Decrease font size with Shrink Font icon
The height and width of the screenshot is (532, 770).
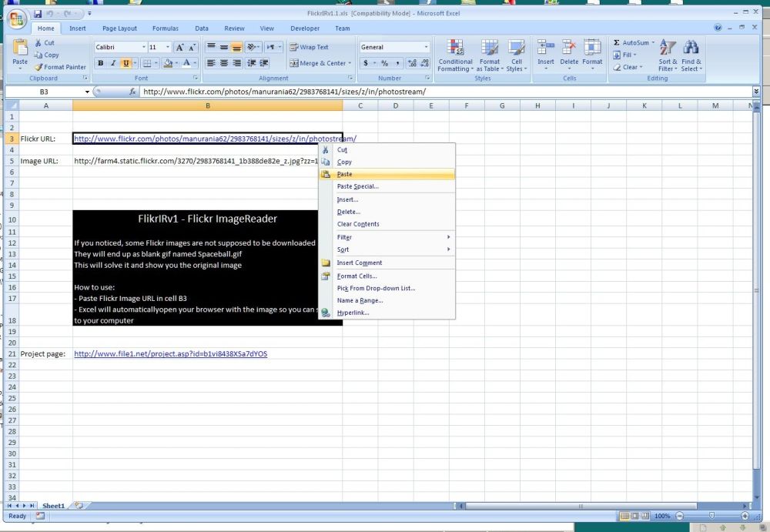tap(192, 47)
